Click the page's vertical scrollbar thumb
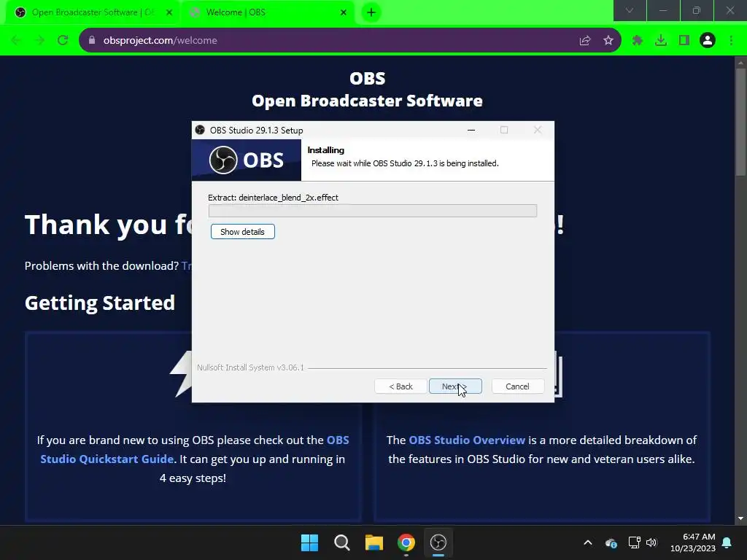Viewport: 747px width, 560px height. [740, 122]
